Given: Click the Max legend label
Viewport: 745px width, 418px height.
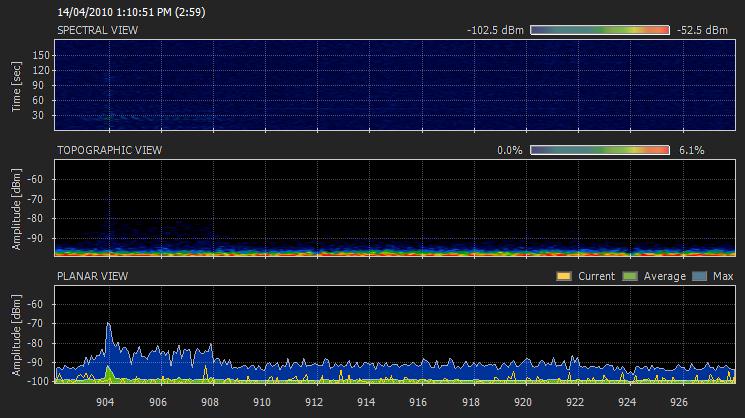Looking at the screenshot, I should 723,276.
